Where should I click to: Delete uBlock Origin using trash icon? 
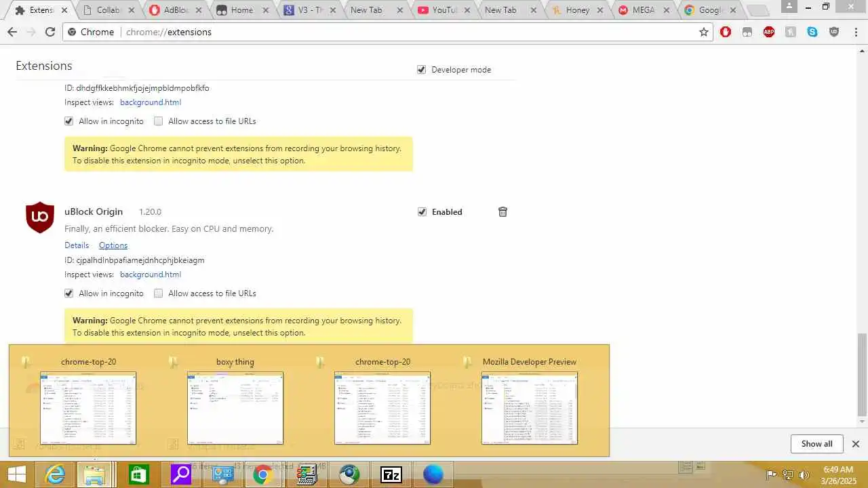(x=502, y=212)
